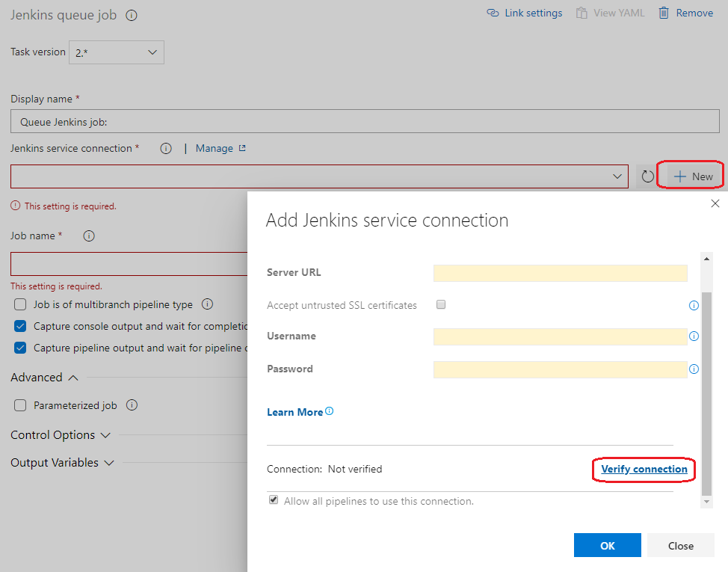
Task: Click the info icon next to Job name
Action: point(89,236)
